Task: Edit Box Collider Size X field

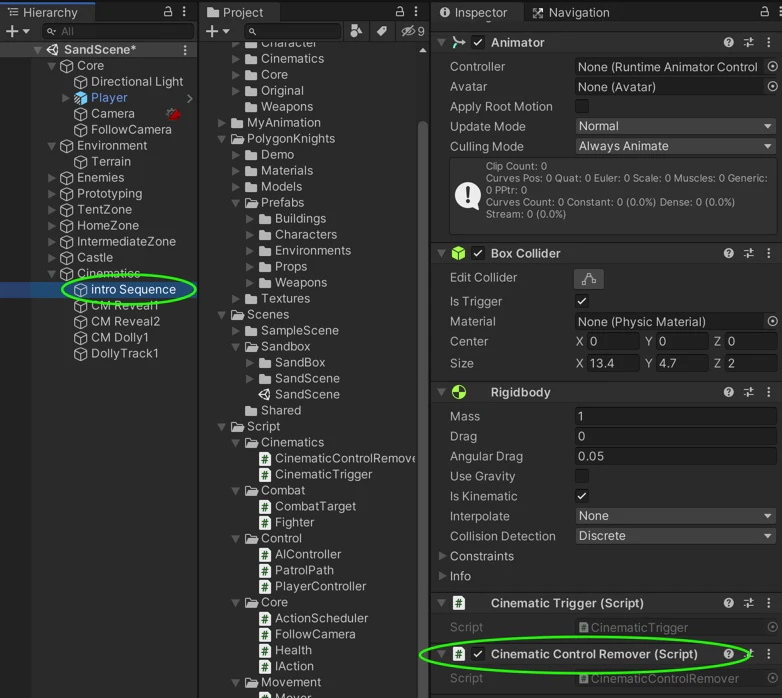Action: (x=612, y=363)
